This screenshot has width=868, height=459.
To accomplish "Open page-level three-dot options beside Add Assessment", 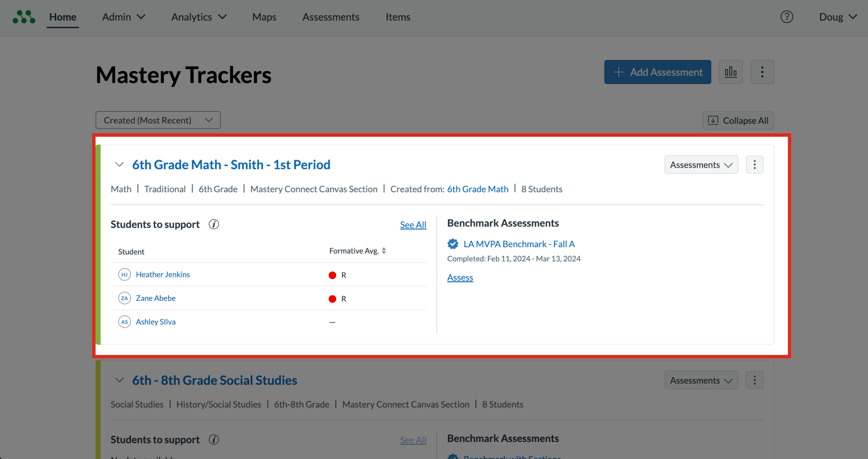I will click(x=762, y=72).
